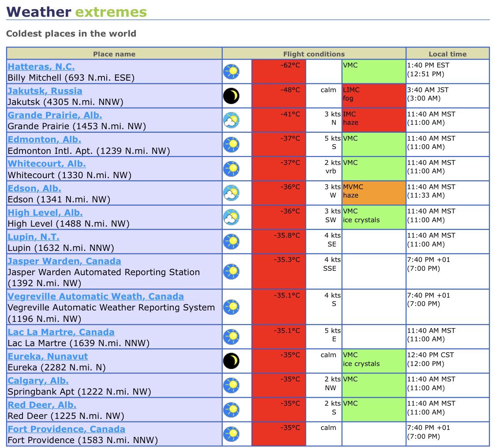Open the Hatteras, N.C. link
Viewport: 496px width, 448px height.
[x=41, y=67]
